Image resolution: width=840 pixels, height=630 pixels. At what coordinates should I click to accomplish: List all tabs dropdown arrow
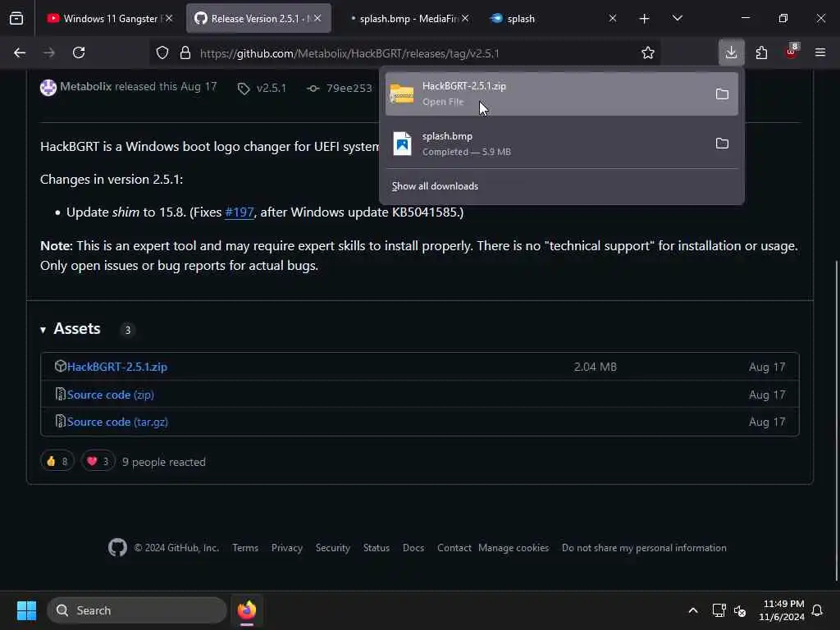(677, 19)
